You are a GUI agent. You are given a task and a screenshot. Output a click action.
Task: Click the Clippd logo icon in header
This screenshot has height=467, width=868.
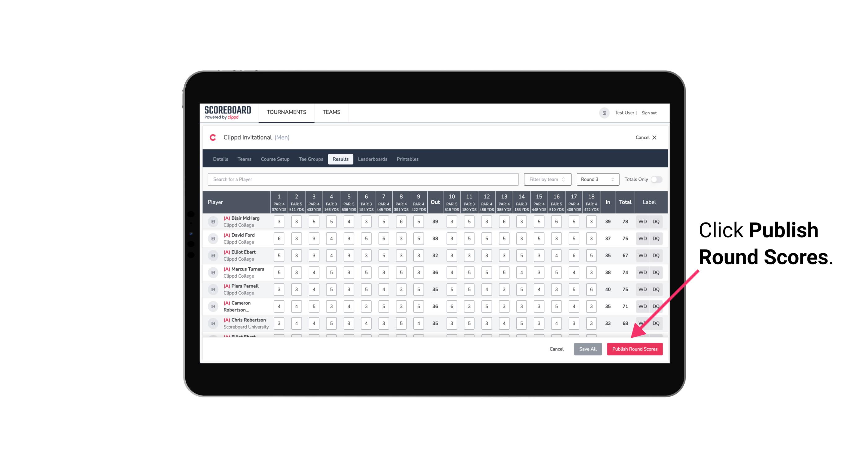tap(214, 138)
